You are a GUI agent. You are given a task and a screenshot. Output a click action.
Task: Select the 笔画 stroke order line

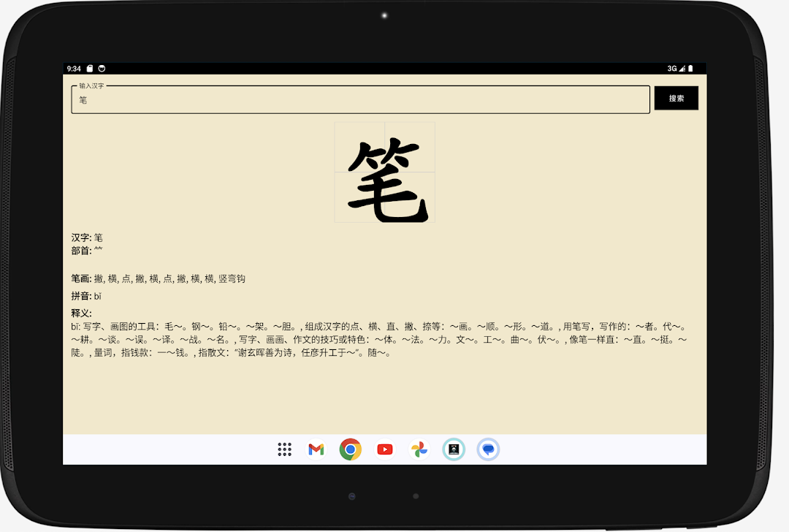click(158, 279)
